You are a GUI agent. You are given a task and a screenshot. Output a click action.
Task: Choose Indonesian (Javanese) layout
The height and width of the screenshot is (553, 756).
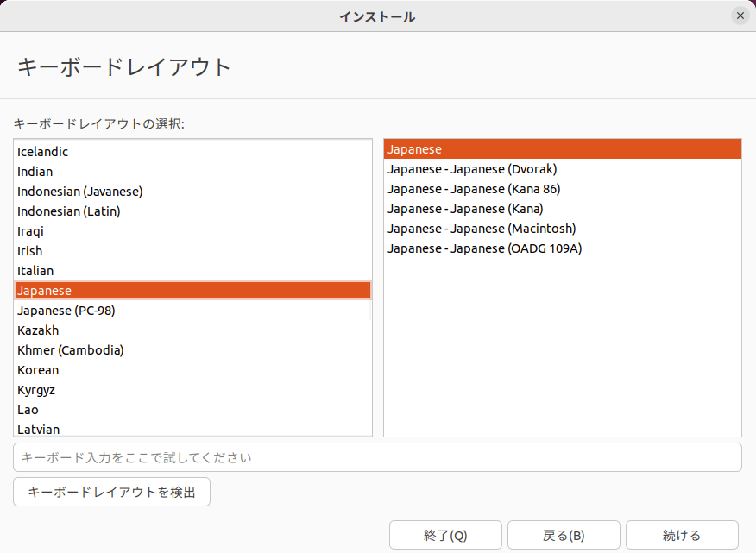point(192,191)
